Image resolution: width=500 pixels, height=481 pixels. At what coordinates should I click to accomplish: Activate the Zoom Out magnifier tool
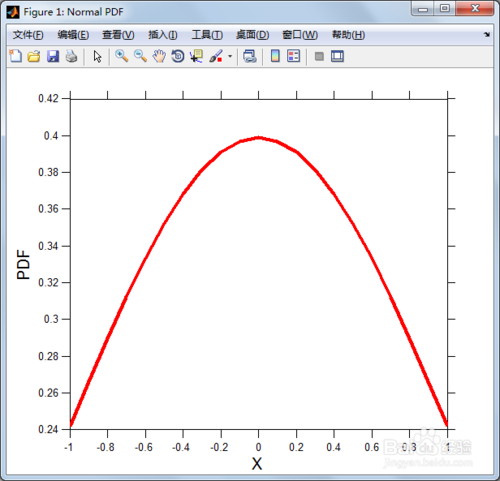click(140, 56)
